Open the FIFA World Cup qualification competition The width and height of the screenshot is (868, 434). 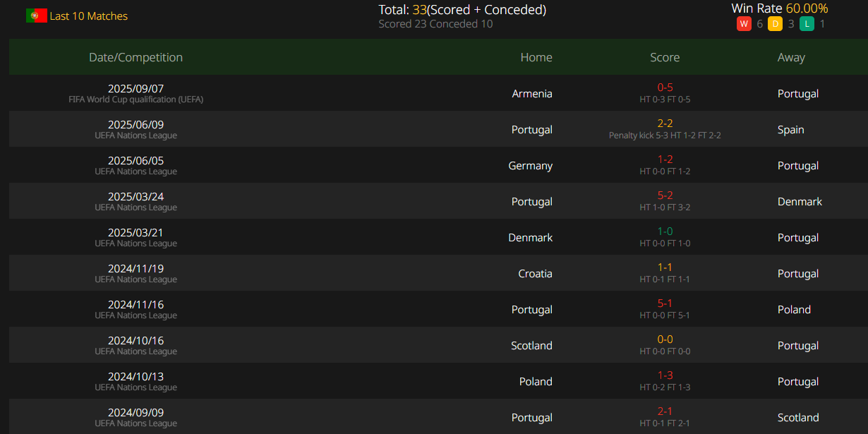pyautogui.click(x=135, y=100)
